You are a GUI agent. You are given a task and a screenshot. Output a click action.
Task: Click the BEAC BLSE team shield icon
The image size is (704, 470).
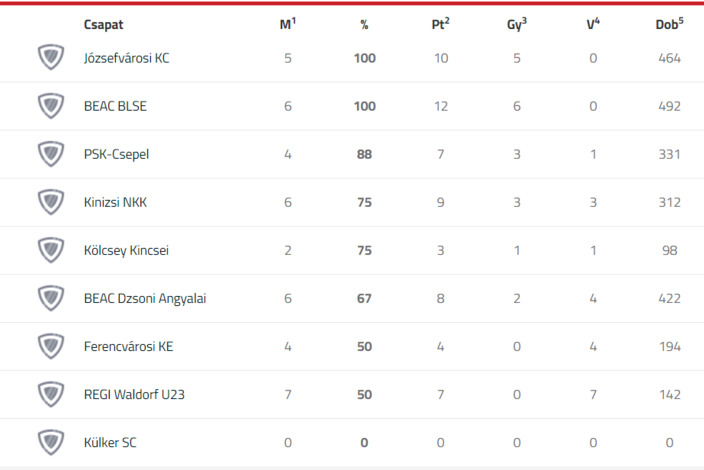click(51, 105)
